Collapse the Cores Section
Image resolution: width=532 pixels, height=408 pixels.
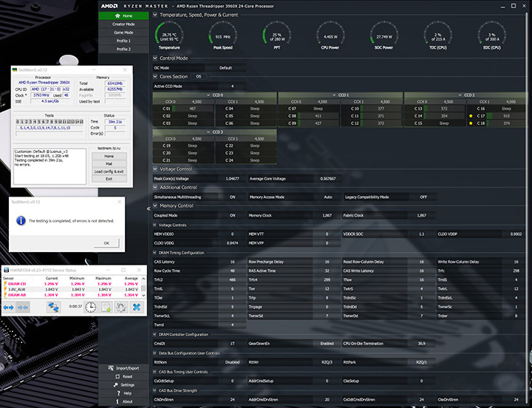pyautogui.click(x=155, y=77)
